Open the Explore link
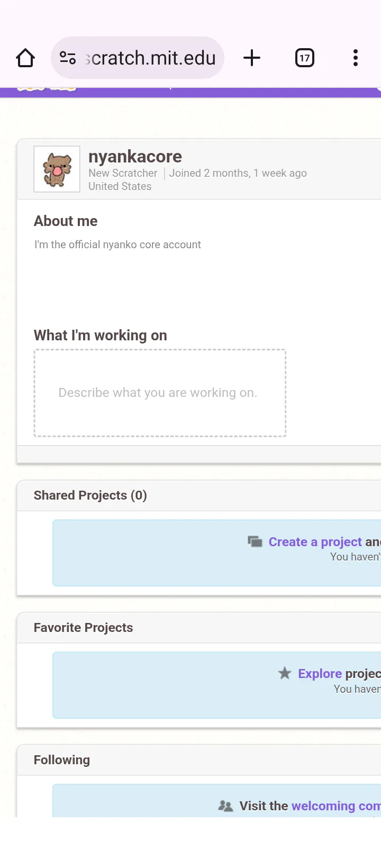The height and width of the screenshot is (868, 381). 320,674
